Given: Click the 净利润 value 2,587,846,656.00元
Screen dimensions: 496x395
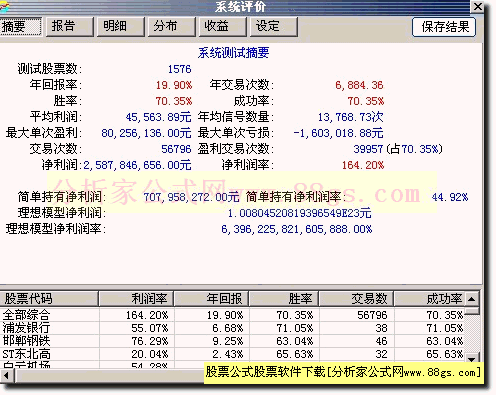Looking at the screenshot, I should [137, 165].
